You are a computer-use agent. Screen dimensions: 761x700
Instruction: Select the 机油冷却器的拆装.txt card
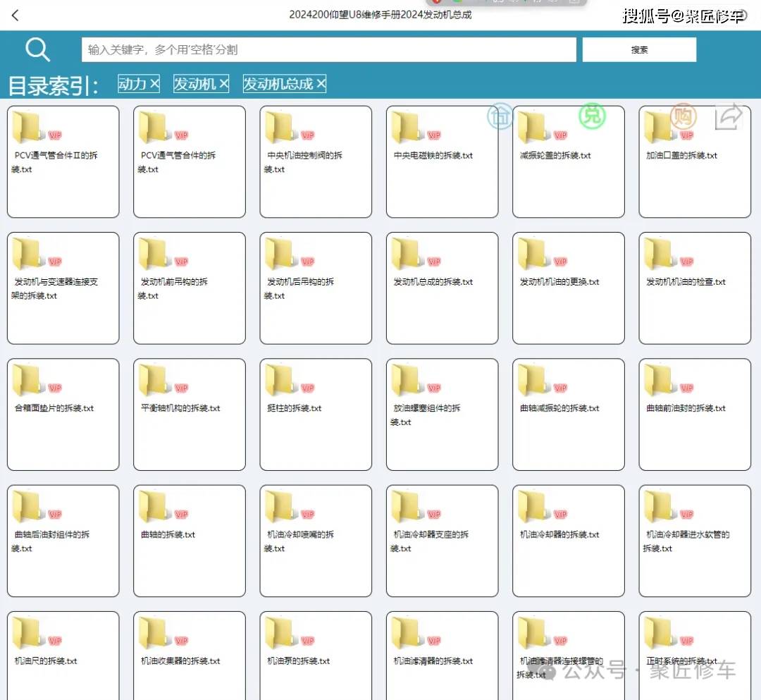[x=568, y=541]
